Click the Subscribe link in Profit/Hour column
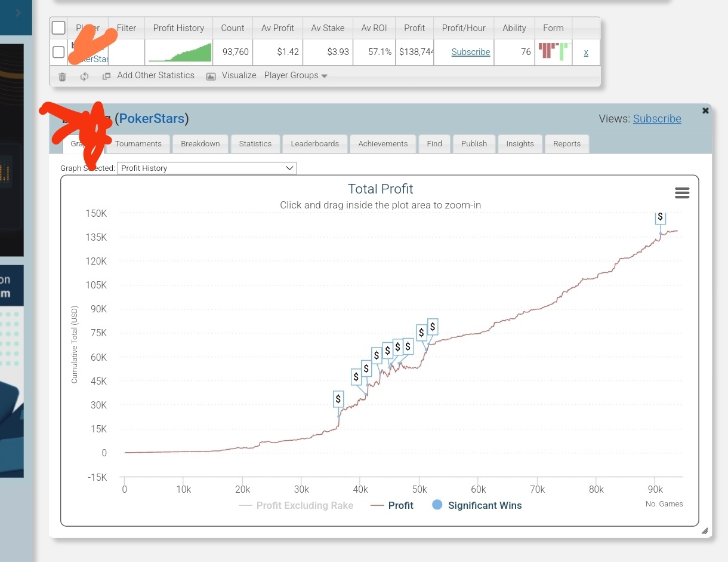The height and width of the screenshot is (562, 728). (x=471, y=52)
